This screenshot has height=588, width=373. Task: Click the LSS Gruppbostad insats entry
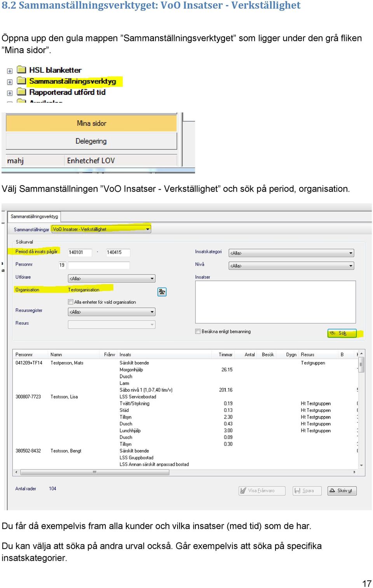point(136,457)
